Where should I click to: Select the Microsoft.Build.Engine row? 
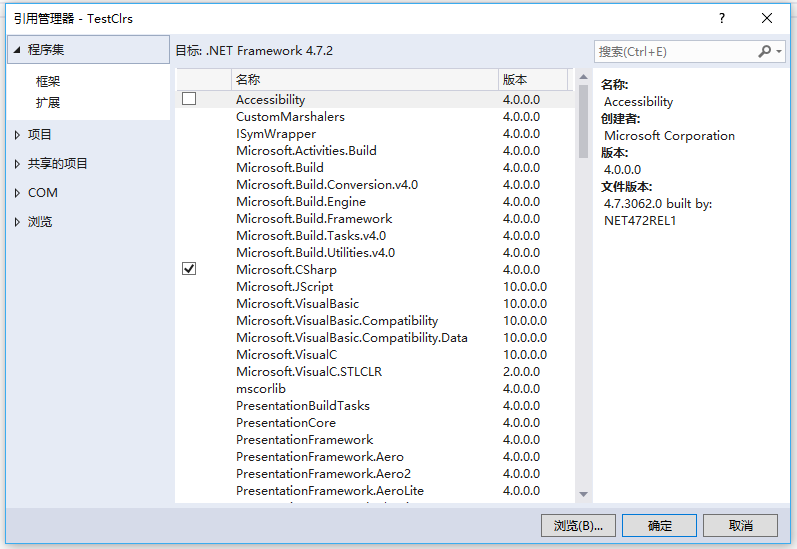coord(375,202)
